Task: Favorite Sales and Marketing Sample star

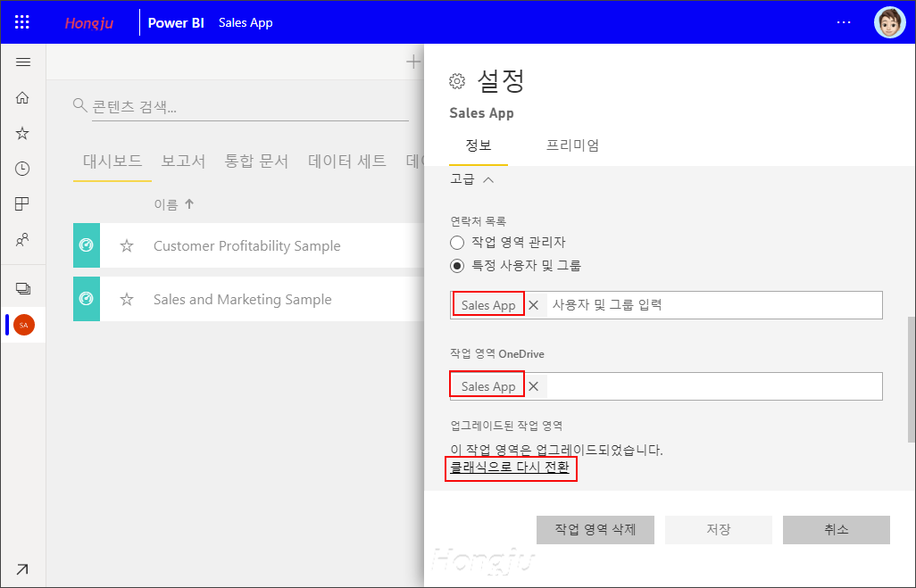Action: [127, 300]
